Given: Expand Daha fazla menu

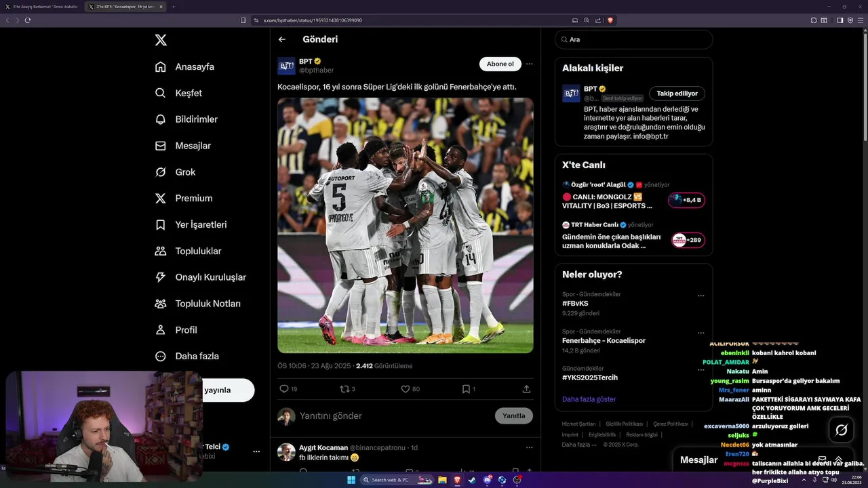Looking at the screenshot, I should click(x=186, y=356).
